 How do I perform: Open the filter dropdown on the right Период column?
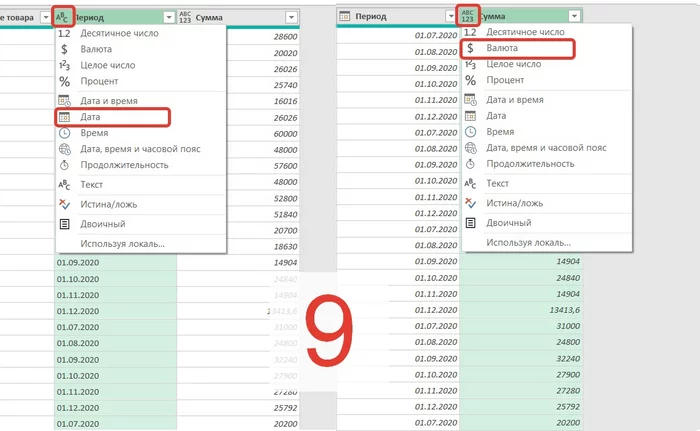(450, 17)
